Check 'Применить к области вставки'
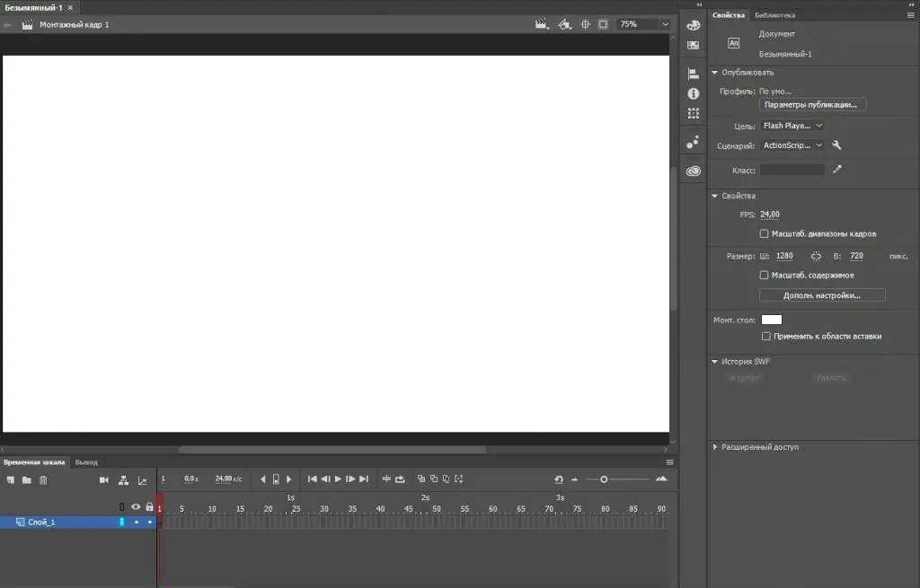920x588 pixels. 765,336
